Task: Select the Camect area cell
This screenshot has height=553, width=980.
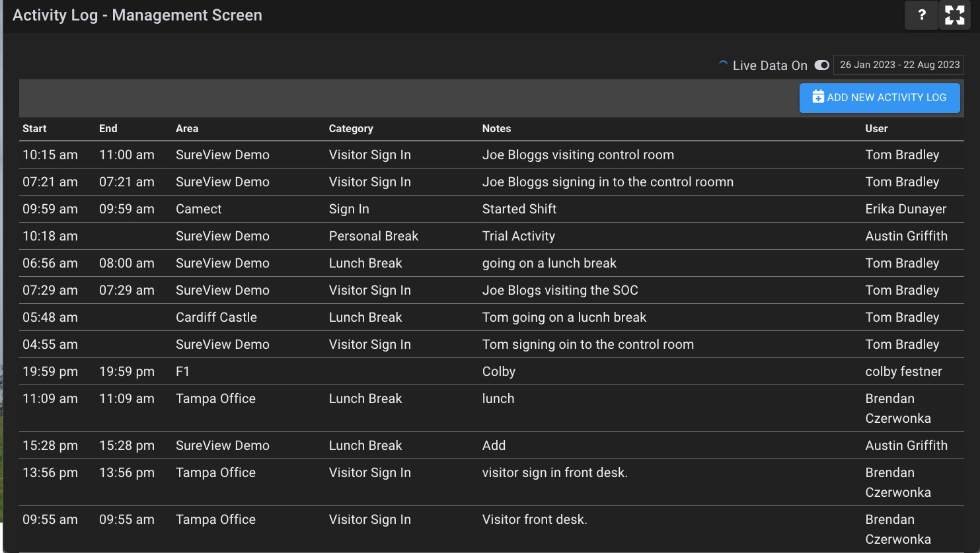Action: pyautogui.click(x=199, y=209)
